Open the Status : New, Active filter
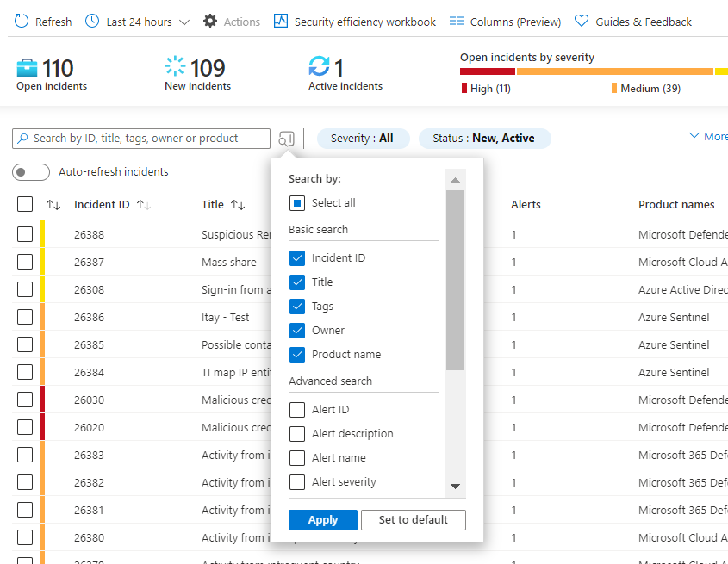The height and width of the screenshot is (564, 728). click(x=485, y=139)
